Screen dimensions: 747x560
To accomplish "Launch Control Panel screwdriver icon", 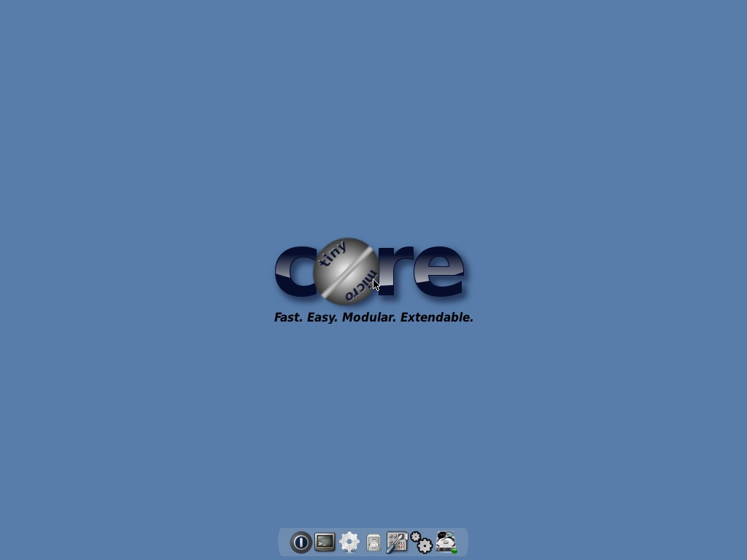I will [397, 542].
